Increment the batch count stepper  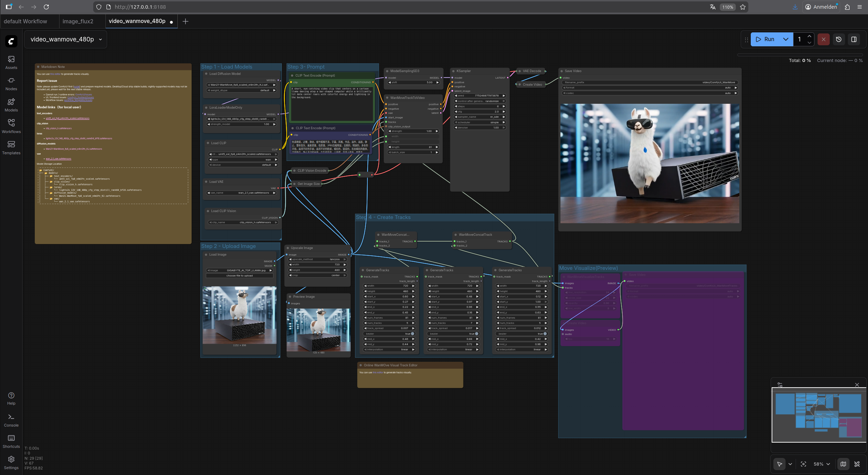click(810, 37)
